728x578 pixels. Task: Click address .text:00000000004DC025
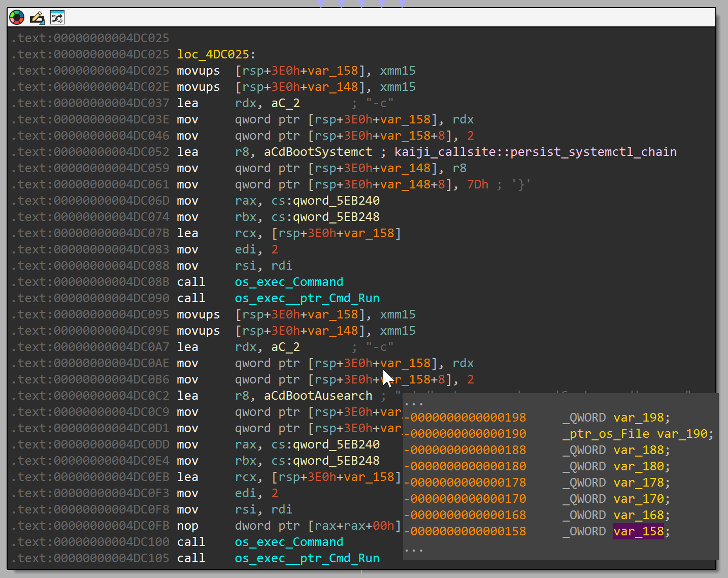(90, 38)
